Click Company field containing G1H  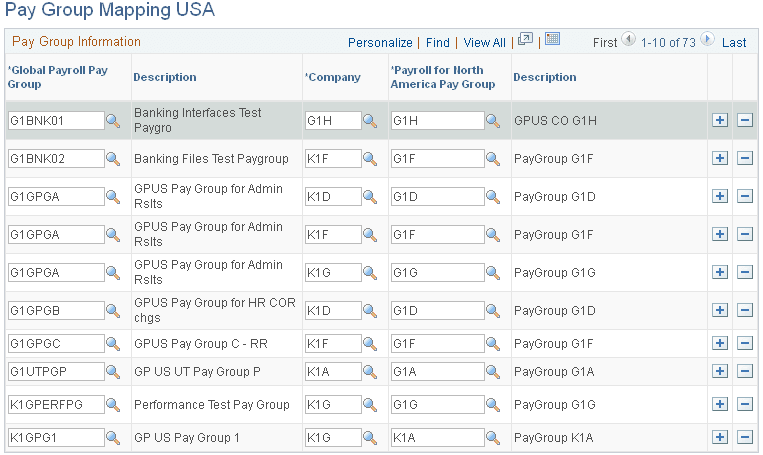pyautogui.click(x=331, y=121)
